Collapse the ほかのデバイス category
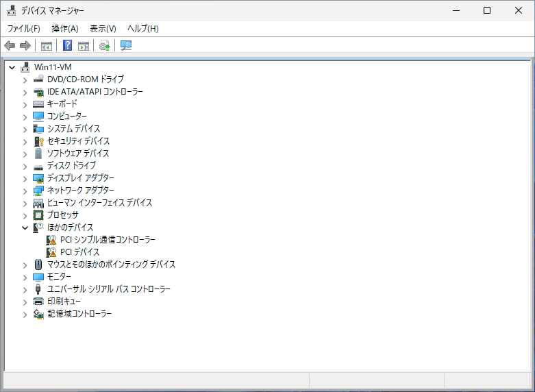535x392 pixels. [25, 228]
